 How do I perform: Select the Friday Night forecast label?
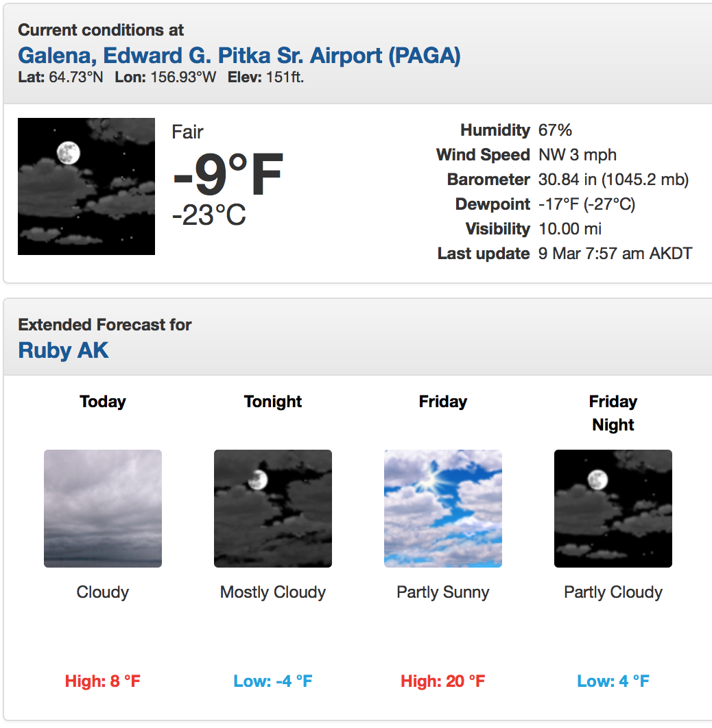click(613, 413)
